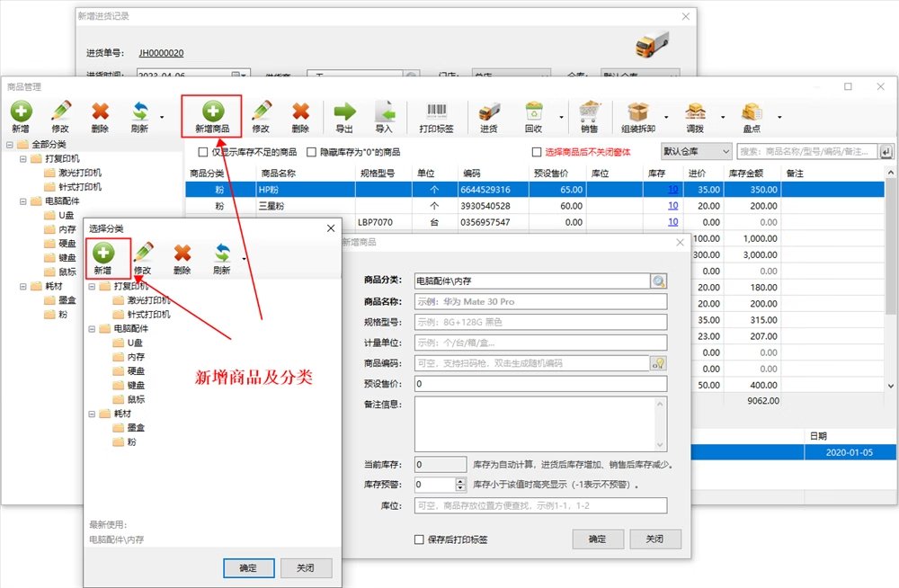Open dropdown arrow next to 刷新 in 商品管理
The width and height of the screenshot is (899, 588).
coord(162,117)
